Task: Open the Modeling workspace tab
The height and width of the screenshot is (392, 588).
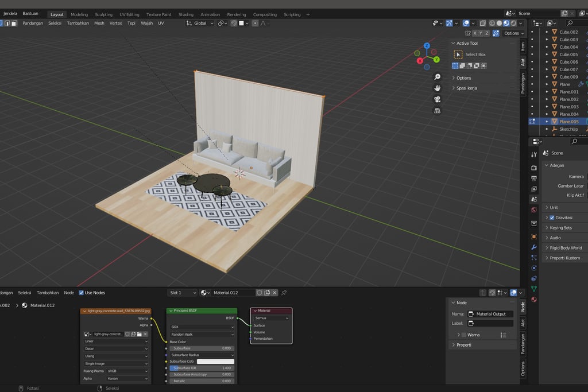Action: 79,14
